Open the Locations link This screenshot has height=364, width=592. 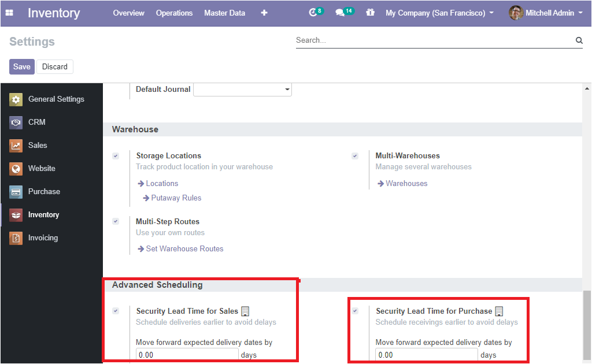pos(162,183)
